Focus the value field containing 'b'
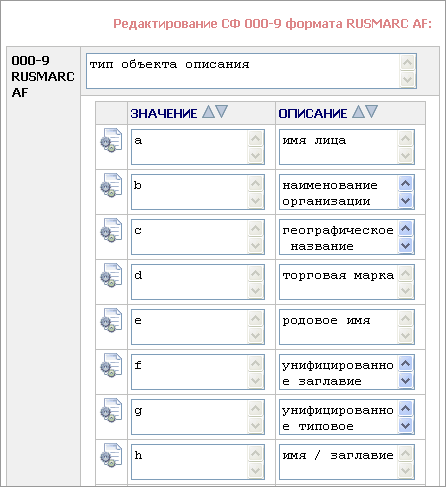This screenshot has width=446, height=487. (x=198, y=192)
